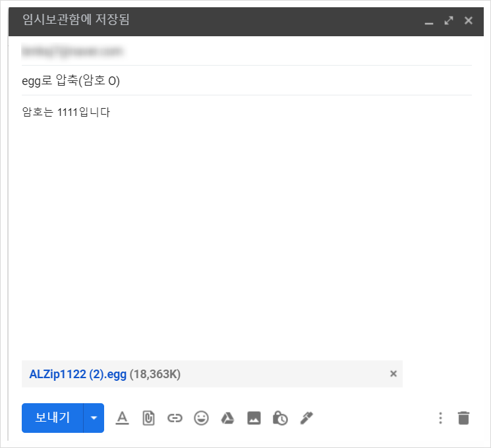The width and height of the screenshot is (491, 448).
Task: Open the emoji picker icon
Action: (201, 418)
